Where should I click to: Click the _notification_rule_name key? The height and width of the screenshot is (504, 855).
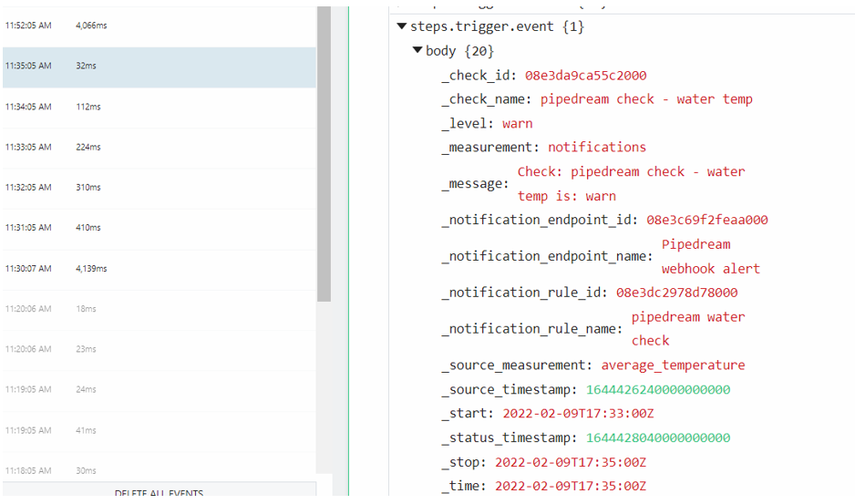[531, 329]
